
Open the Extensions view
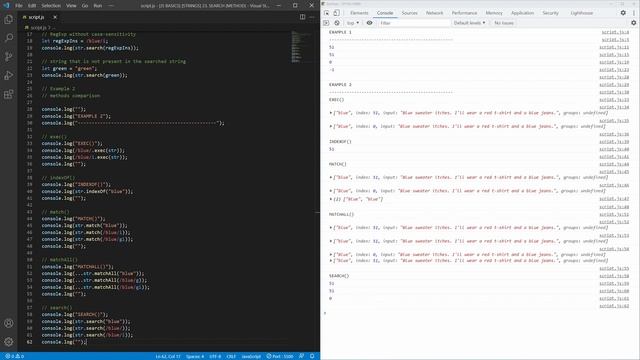(9, 94)
